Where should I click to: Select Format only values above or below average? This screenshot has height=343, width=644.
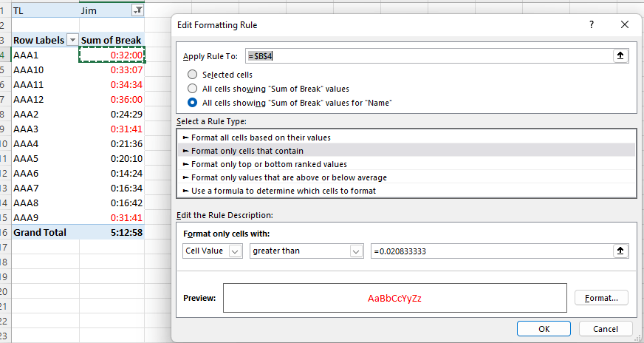[407, 177]
